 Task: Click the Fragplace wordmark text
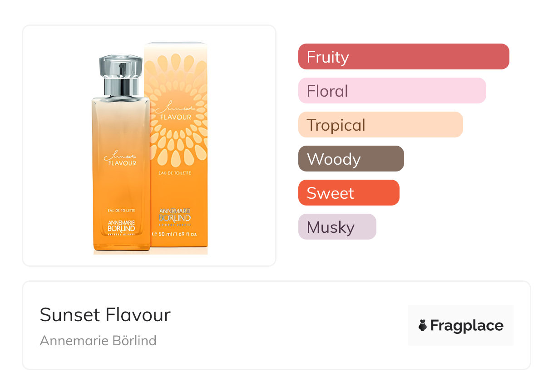467,325
